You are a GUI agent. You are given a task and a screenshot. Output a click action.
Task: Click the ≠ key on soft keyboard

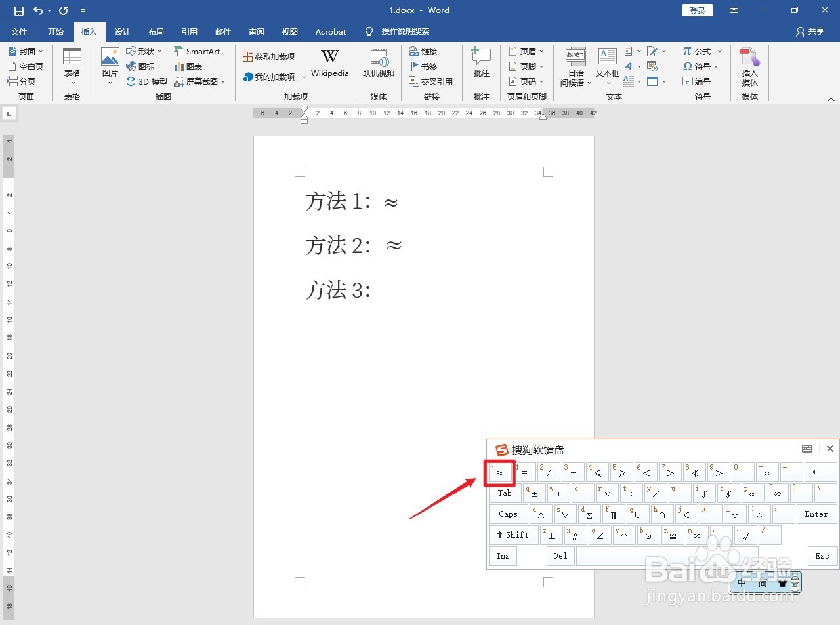(x=549, y=472)
